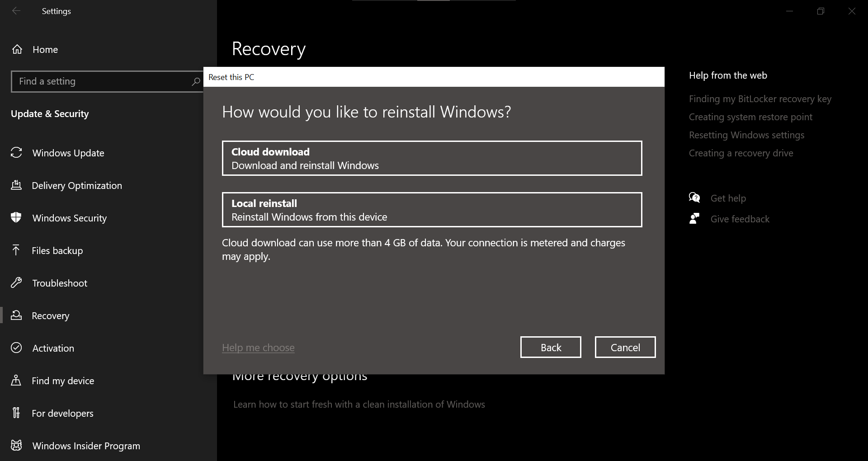Click the Windows Update sync icon

tap(16, 153)
